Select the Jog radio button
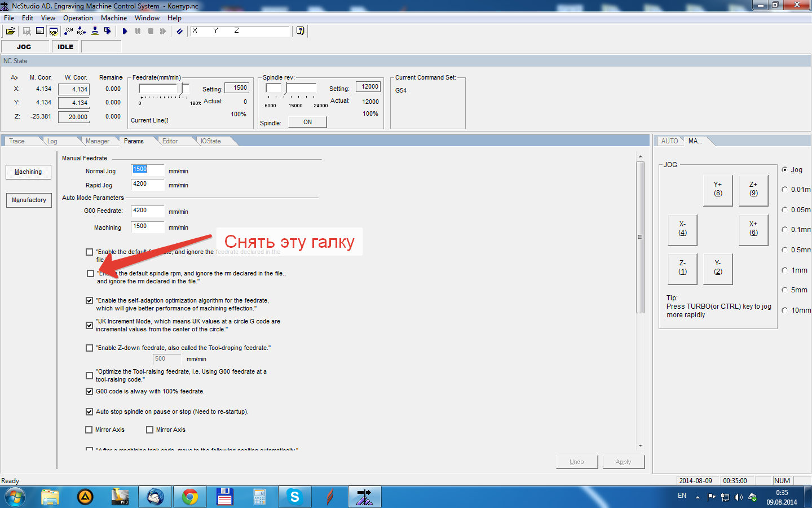This screenshot has height=508, width=812. (784, 170)
